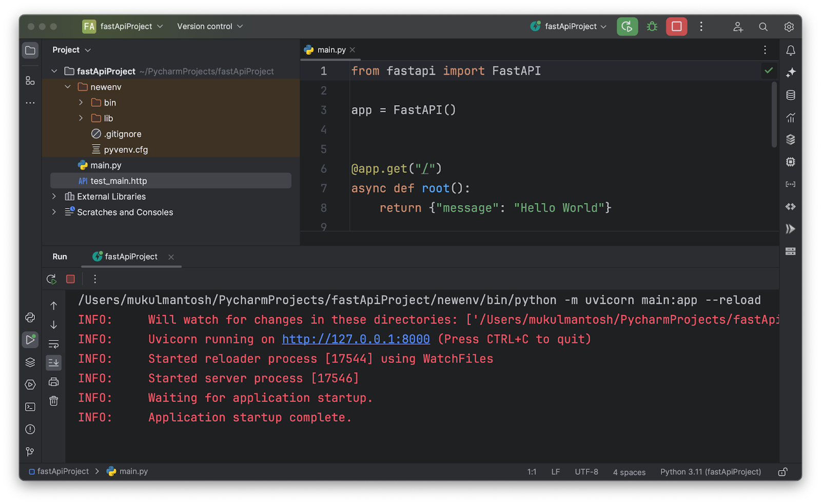Screen dimensions: 821x504
Task: Rerun process in Run panel toolbar
Action: (x=51, y=279)
